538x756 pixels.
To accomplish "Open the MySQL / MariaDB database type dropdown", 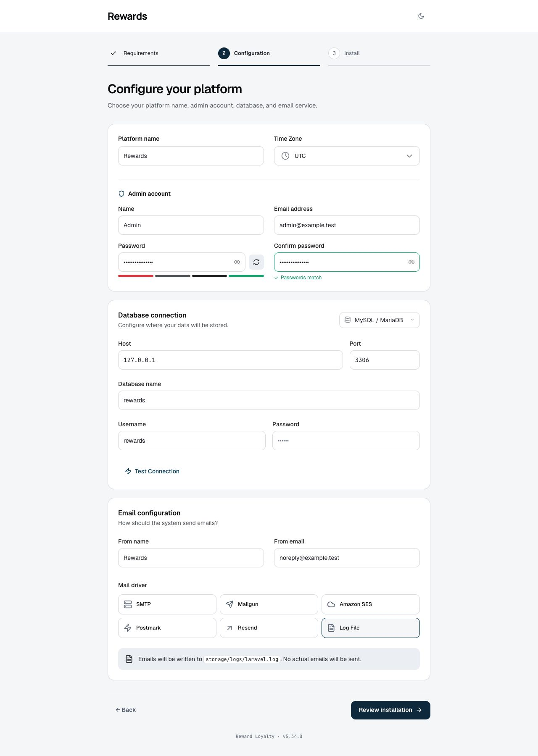I will coord(380,320).
